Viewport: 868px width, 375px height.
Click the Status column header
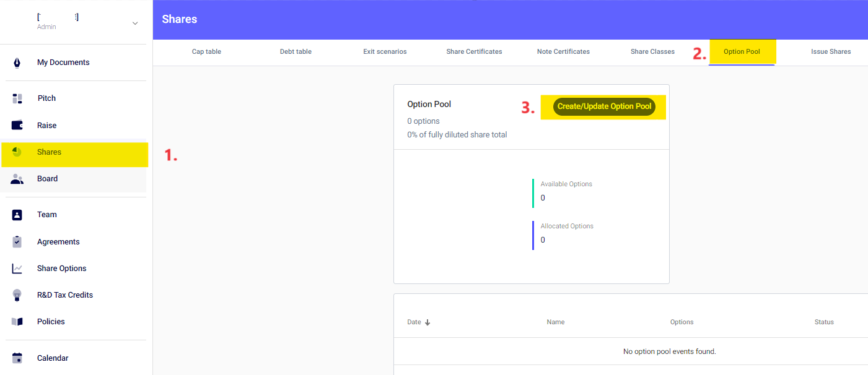click(823, 322)
